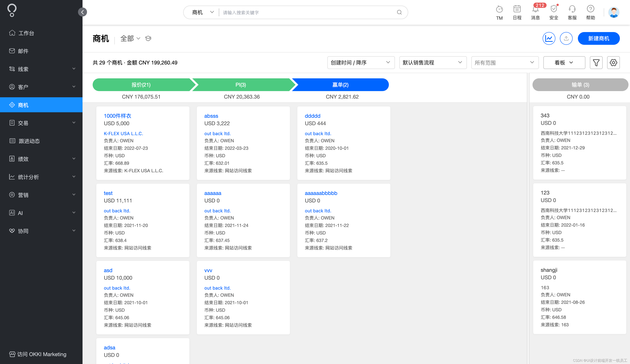The width and height of the screenshot is (630, 364).
Task: Open the 商机 search category dropdown
Action: pyautogui.click(x=203, y=12)
